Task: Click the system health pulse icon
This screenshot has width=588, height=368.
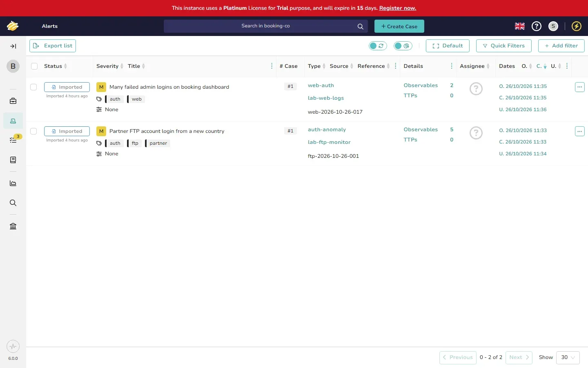Action: [x=13, y=347]
